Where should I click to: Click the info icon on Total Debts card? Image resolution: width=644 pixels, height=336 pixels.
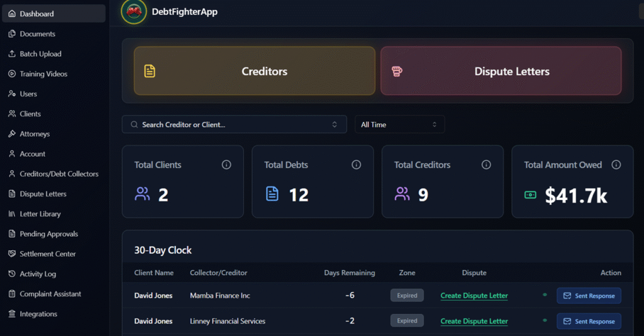(356, 165)
